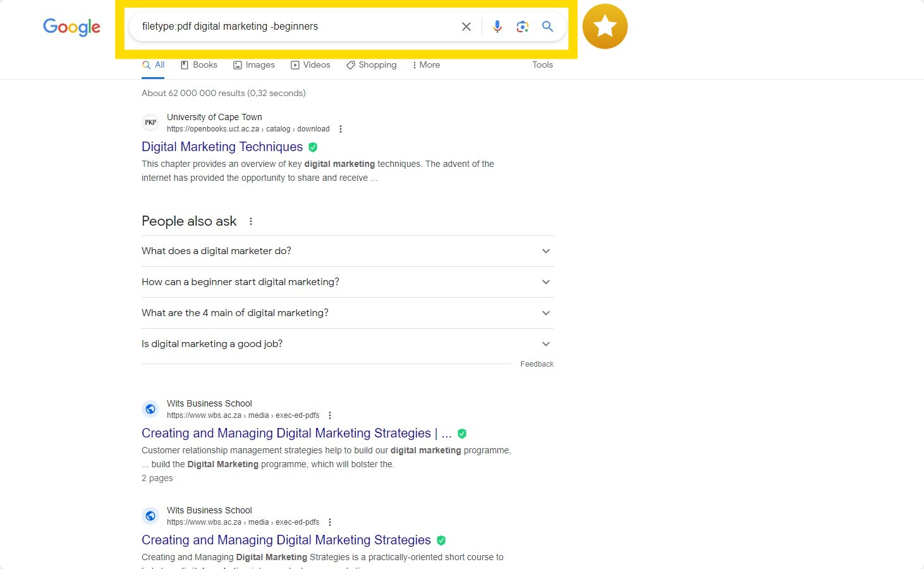Expand "What does a digital marketer do?"
The width and height of the screenshot is (924, 569).
click(x=348, y=251)
